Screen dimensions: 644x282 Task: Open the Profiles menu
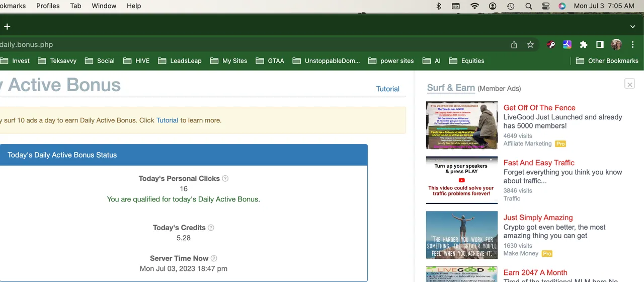(x=48, y=6)
